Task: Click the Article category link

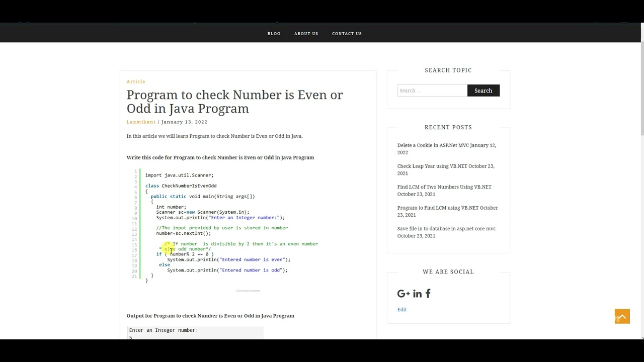Action: click(136, 81)
